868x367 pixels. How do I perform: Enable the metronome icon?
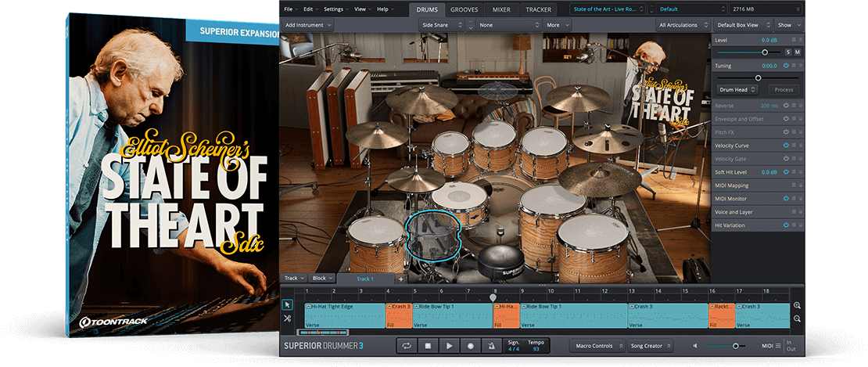point(491,345)
